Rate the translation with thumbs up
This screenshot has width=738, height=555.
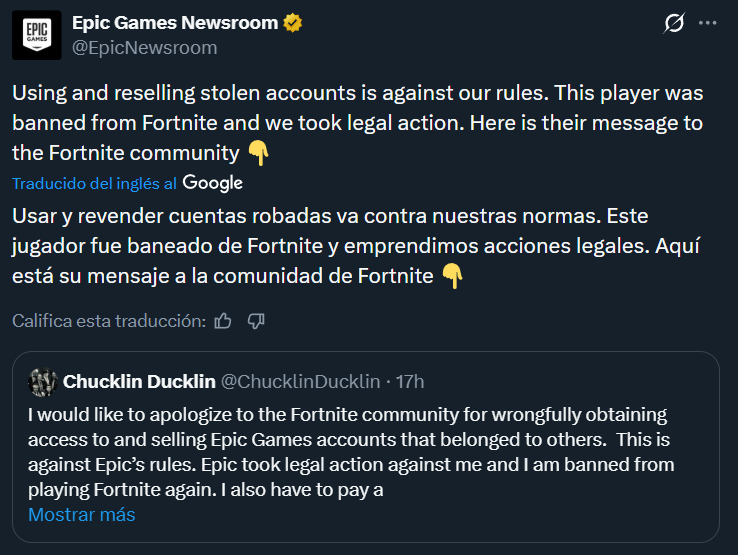pos(223,321)
